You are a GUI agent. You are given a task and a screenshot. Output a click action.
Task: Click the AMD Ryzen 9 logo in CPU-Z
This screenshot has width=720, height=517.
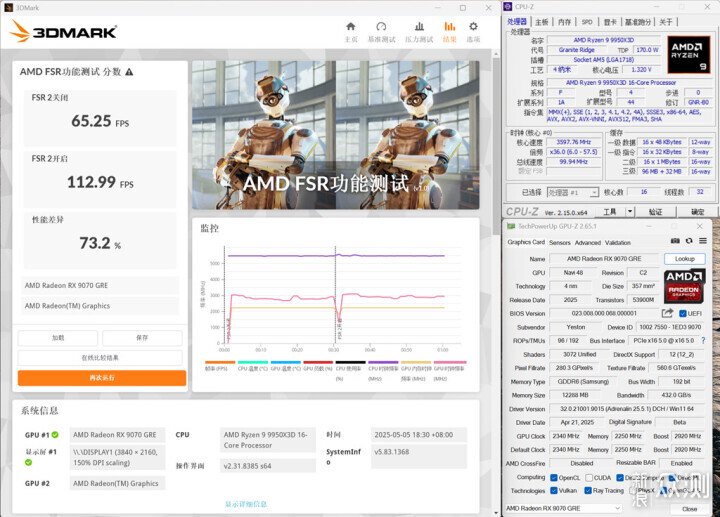point(687,54)
